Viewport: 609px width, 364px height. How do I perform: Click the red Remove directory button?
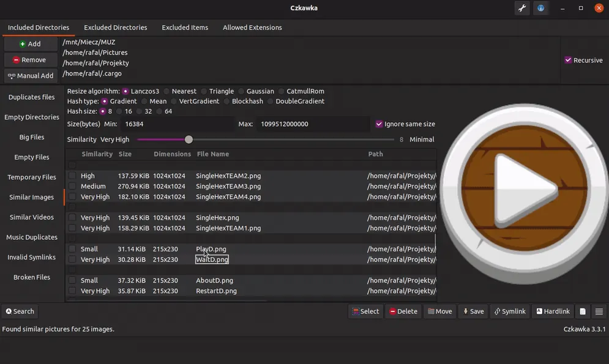point(31,60)
